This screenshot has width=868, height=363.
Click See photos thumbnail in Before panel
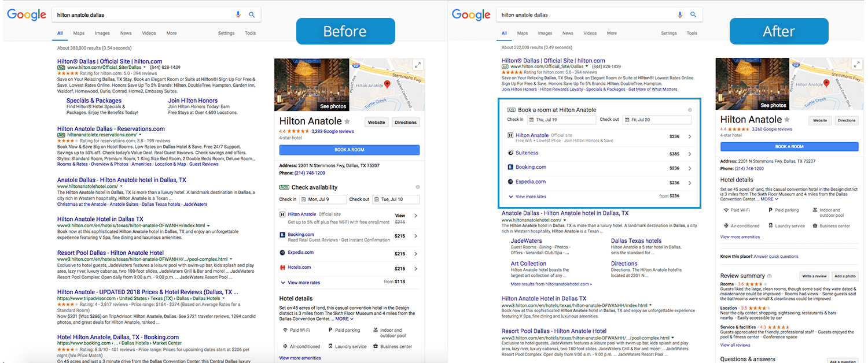point(311,84)
